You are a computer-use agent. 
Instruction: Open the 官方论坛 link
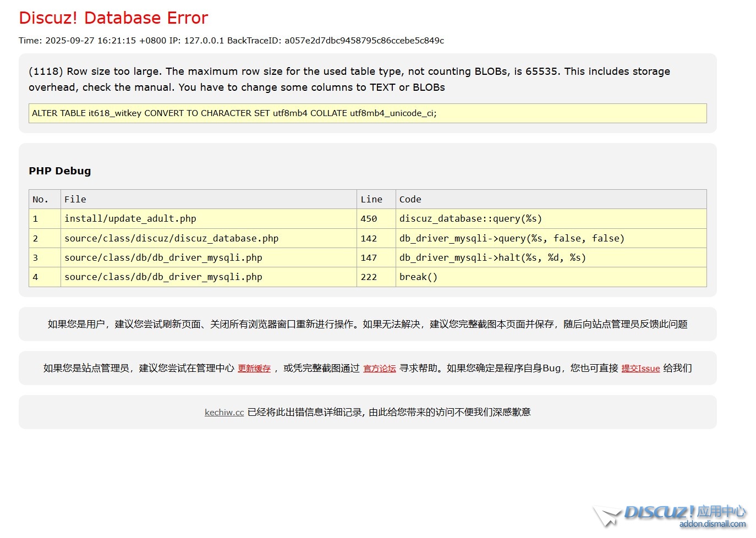379,369
